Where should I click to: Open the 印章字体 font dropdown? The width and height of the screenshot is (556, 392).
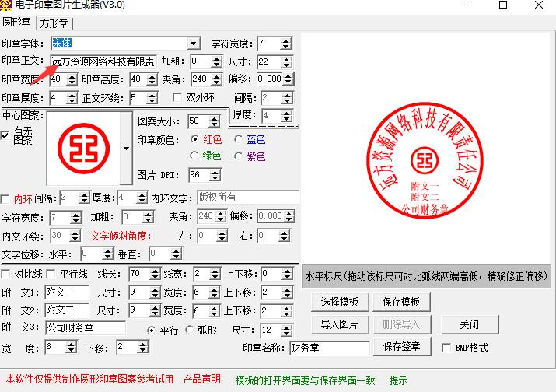coord(194,44)
